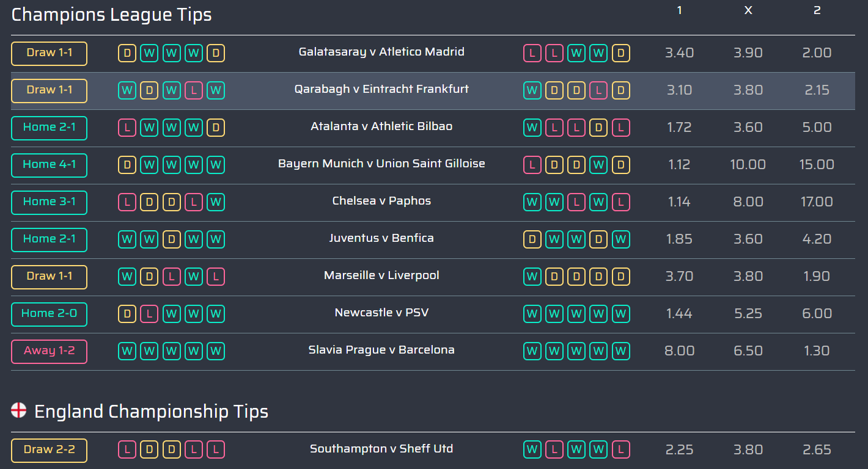Click the Home 2-0 Newcastle prediction
868x469 pixels.
coord(50,314)
